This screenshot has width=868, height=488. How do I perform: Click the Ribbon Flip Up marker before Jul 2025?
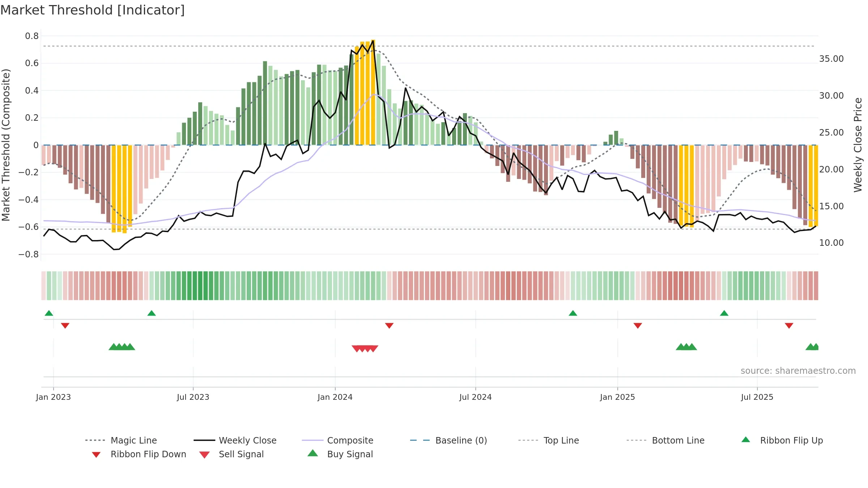click(724, 313)
